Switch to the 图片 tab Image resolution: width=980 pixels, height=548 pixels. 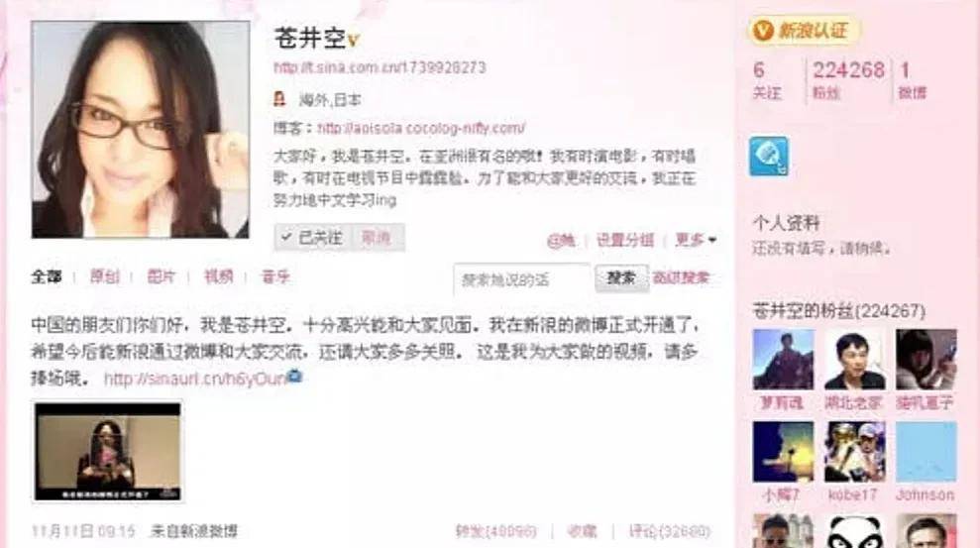point(162,276)
